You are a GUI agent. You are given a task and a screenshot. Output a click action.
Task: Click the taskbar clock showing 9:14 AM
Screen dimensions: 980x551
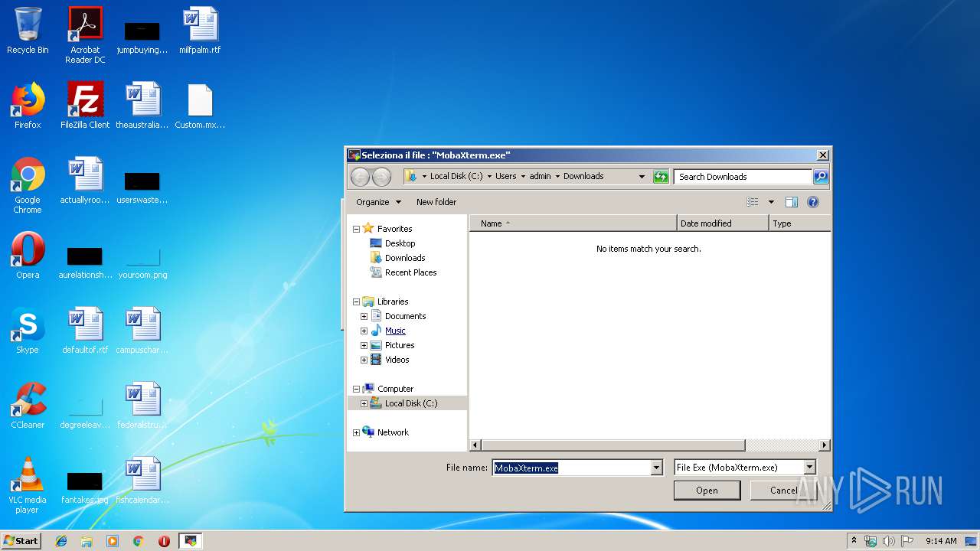click(941, 541)
